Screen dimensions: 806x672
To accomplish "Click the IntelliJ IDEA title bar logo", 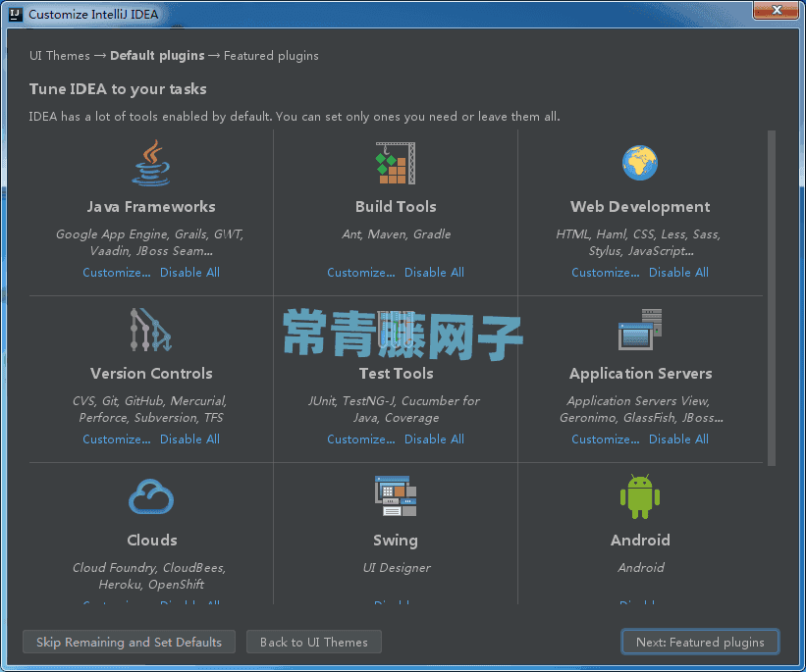I will (x=16, y=14).
